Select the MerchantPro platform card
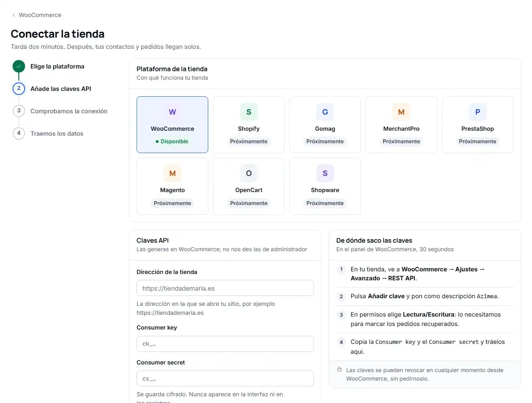The image size is (532, 403). pos(401,124)
